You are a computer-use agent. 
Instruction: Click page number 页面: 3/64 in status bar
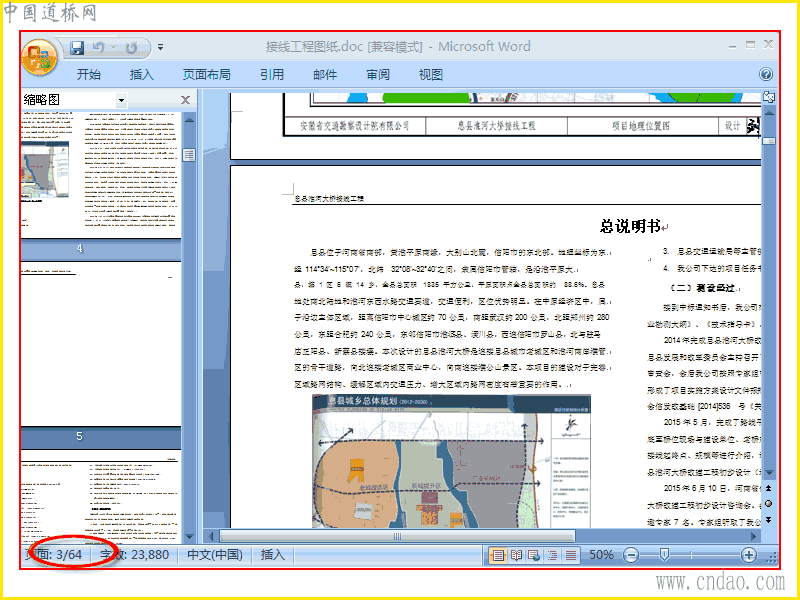pyautogui.click(x=54, y=555)
